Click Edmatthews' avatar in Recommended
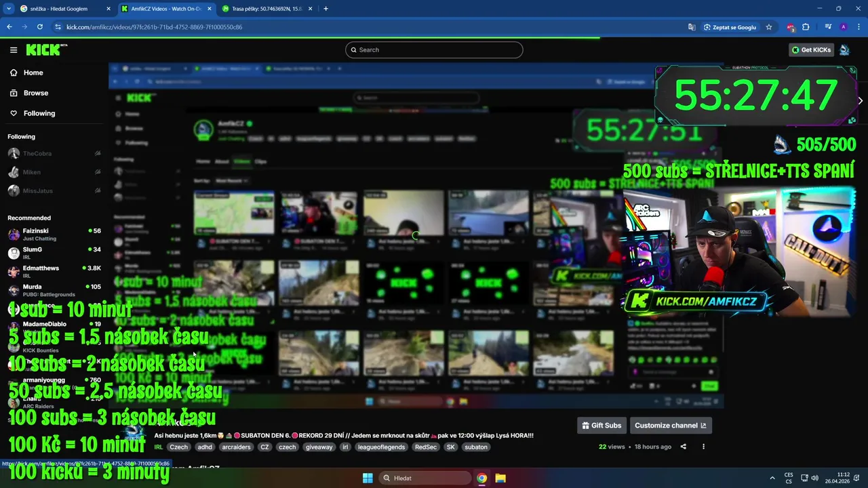This screenshot has width=868, height=488. (14, 271)
